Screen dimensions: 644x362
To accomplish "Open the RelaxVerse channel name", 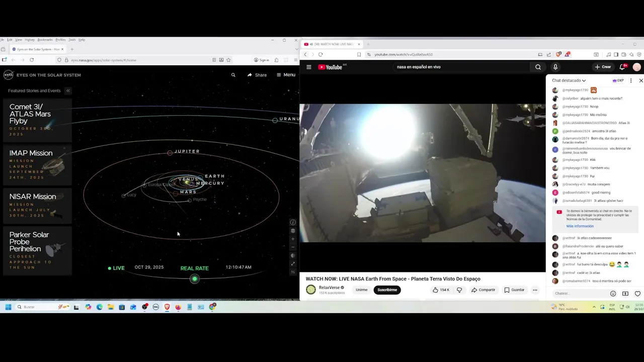I will click(329, 288).
